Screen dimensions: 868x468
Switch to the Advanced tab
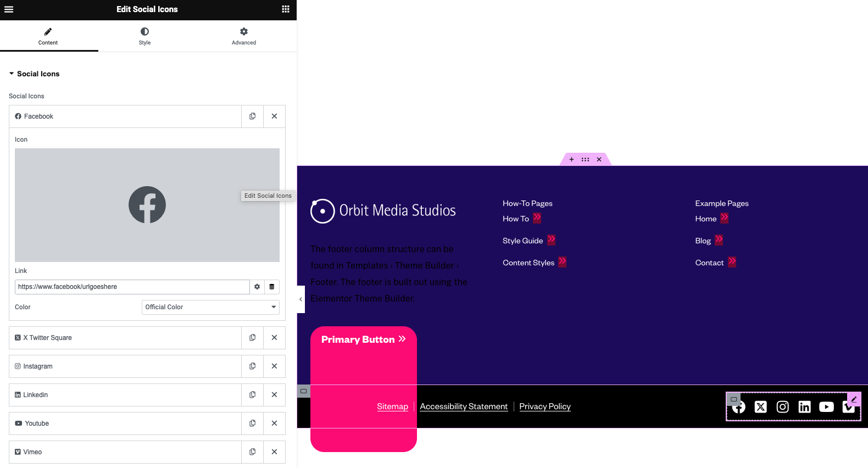point(244,36)
